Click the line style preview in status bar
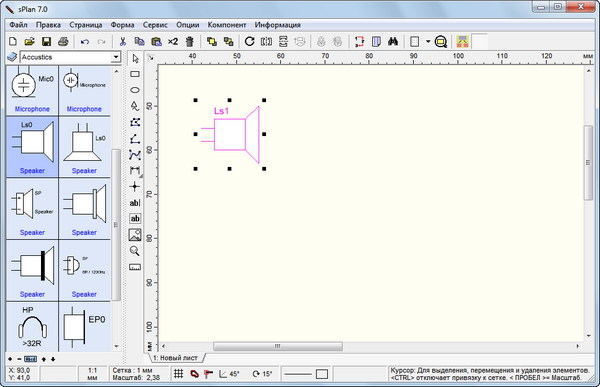 pos(298,374)
